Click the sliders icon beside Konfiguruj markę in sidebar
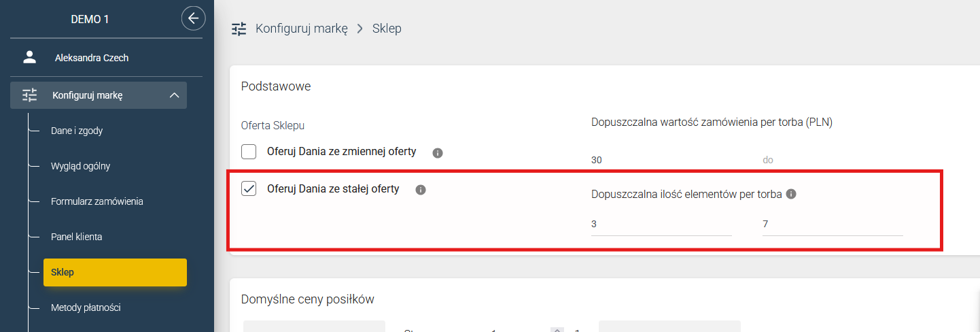980x332 pixels. 30,95
